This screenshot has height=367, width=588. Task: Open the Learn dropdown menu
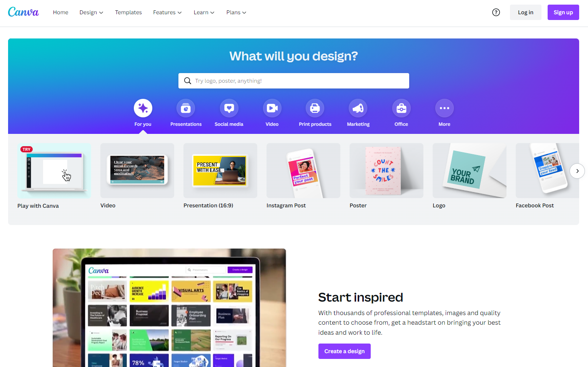tap(204, 12)
